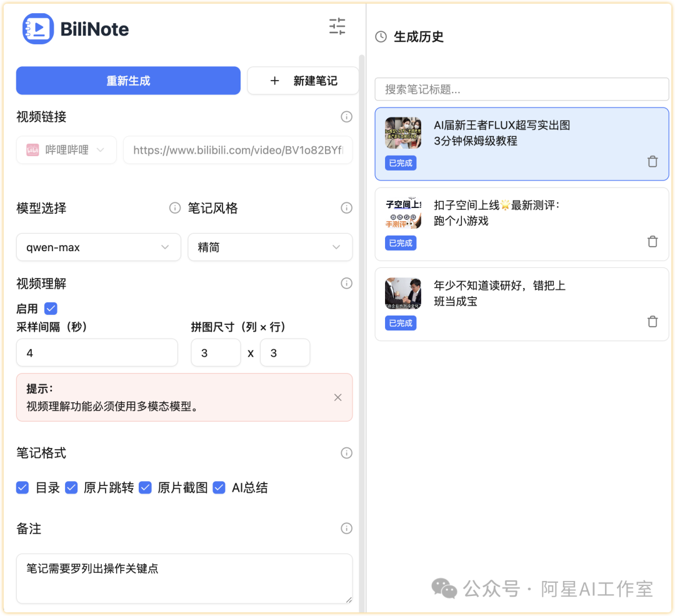Viewport: 675px width, 616px height.
Task: Click the 备注 textarea resize handle
Action: pos(349,600)
